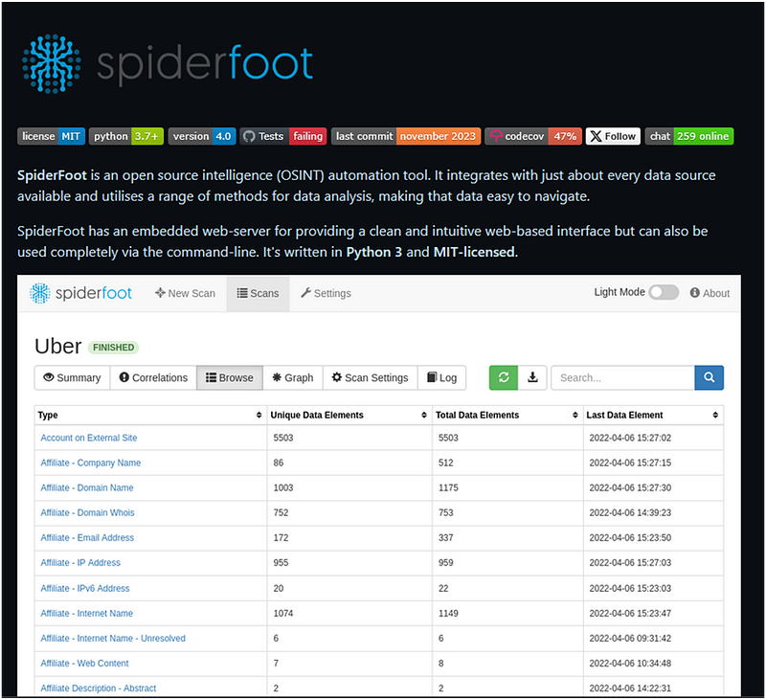Sort by Unique Data Elements column
Image resolution: width=766 pixels, height=700 pixels.
[x=349, y=415]
